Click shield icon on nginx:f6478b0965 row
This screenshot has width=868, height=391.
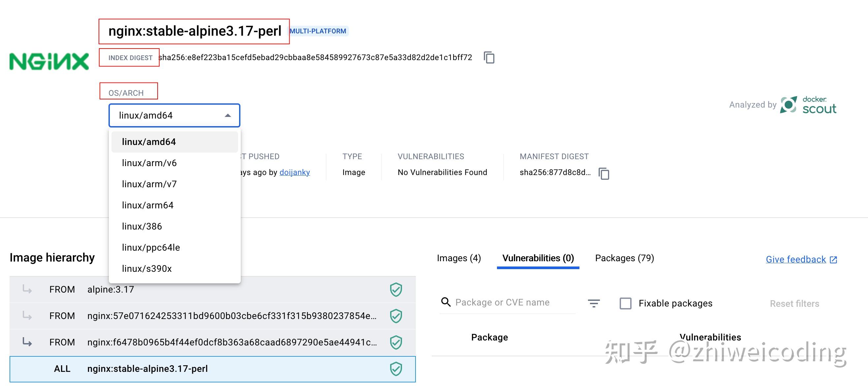click(396, 342)
